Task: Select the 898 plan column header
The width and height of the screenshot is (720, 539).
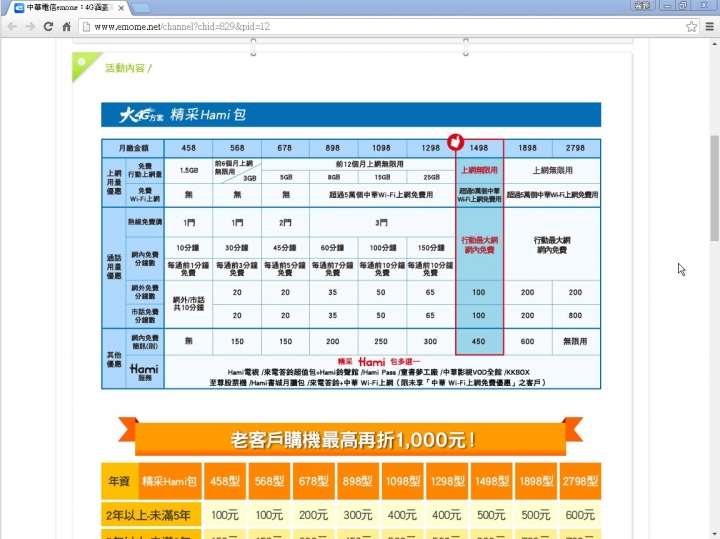Action: [332, 148]
